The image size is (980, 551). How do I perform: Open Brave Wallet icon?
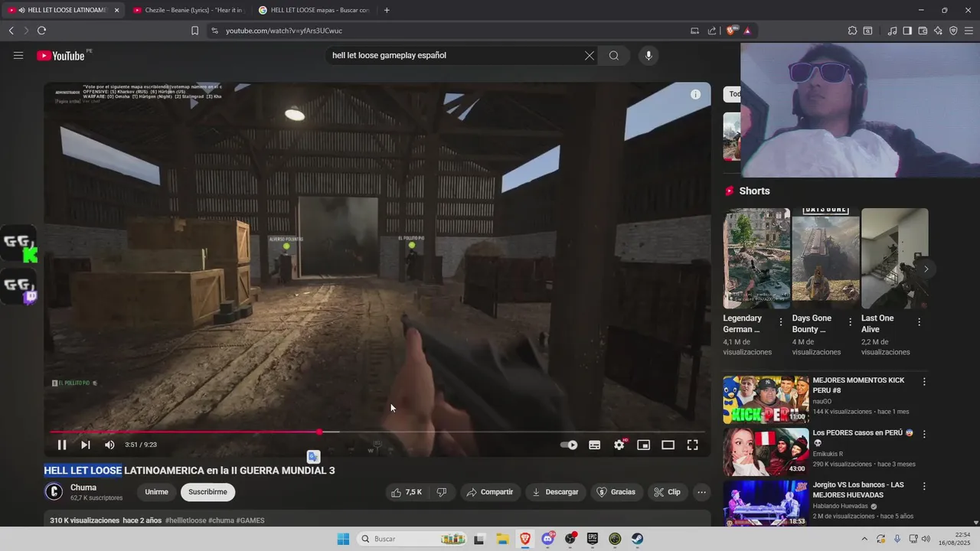pyautogui.click(x=923, y=31)
